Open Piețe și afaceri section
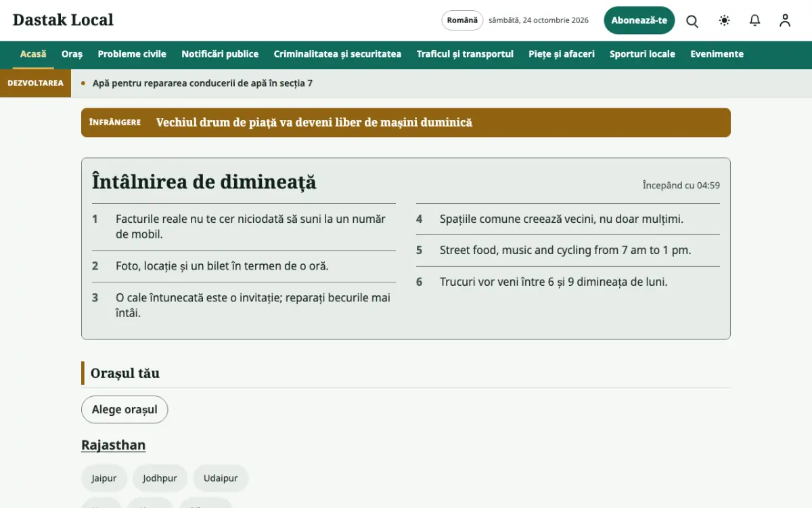 pos(562,54)
